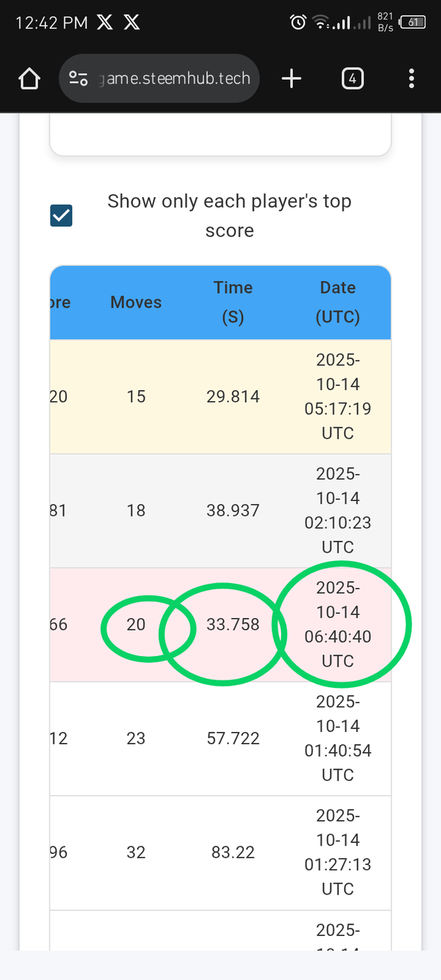The width and height of the screenshot is (441, 980).
Task: Select the row with 29.814 time
Action: 233,396
